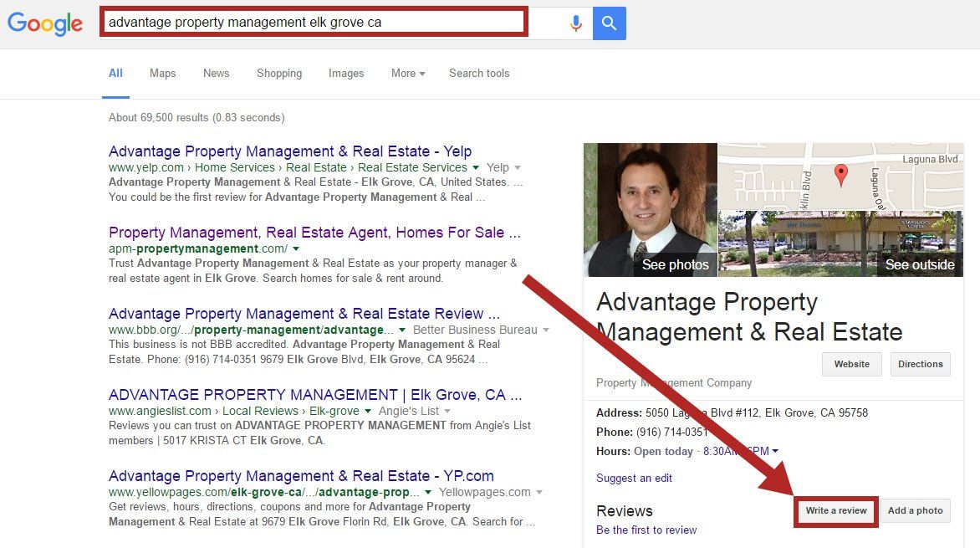Click the Add a photo button

point(916,510)
